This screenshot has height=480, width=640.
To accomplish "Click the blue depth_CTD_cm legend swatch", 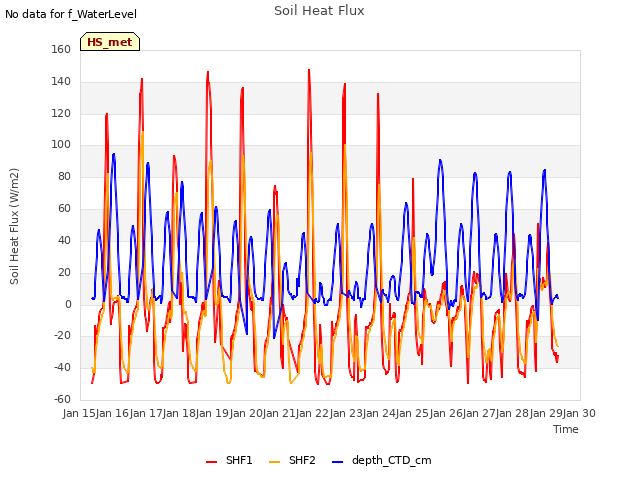I will 338,462.
